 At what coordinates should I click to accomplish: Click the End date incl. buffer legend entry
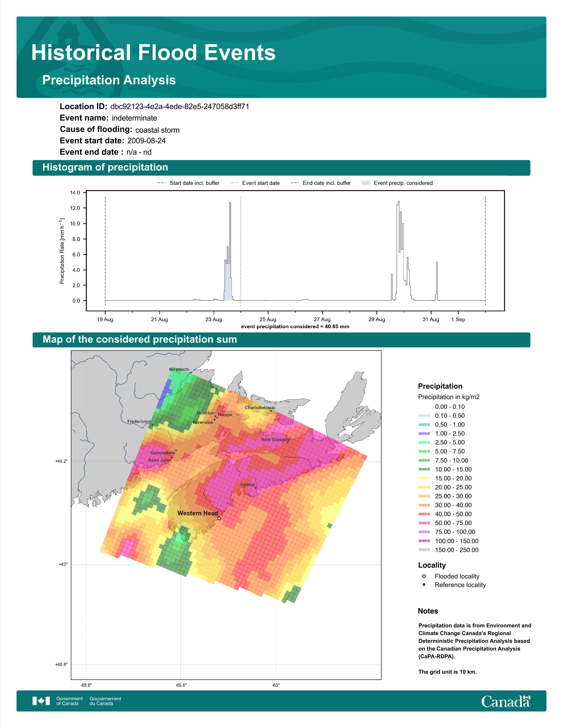click(321, 183)
